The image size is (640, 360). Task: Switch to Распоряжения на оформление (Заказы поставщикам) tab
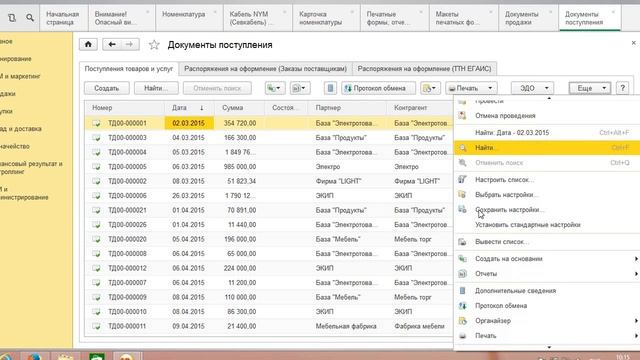coord(265,69)
